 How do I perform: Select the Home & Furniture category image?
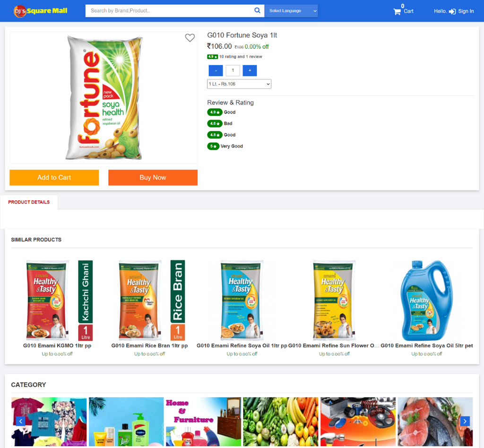[x=203, y=422]
